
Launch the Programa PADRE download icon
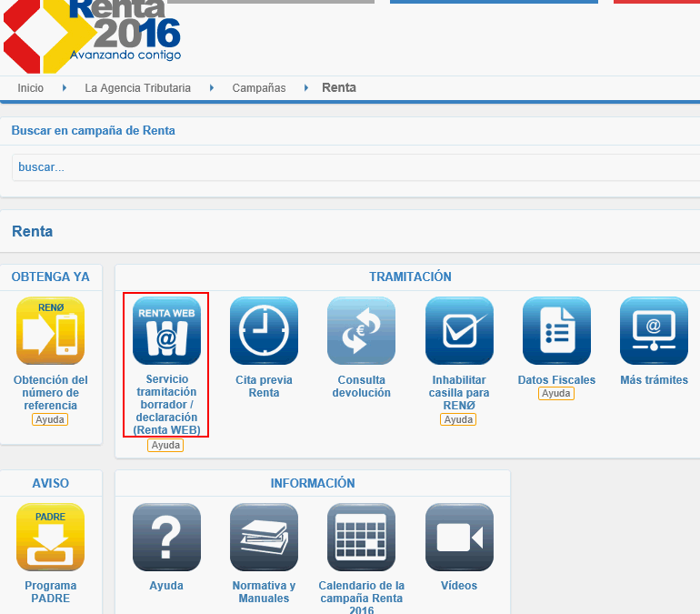click(50, 537)
